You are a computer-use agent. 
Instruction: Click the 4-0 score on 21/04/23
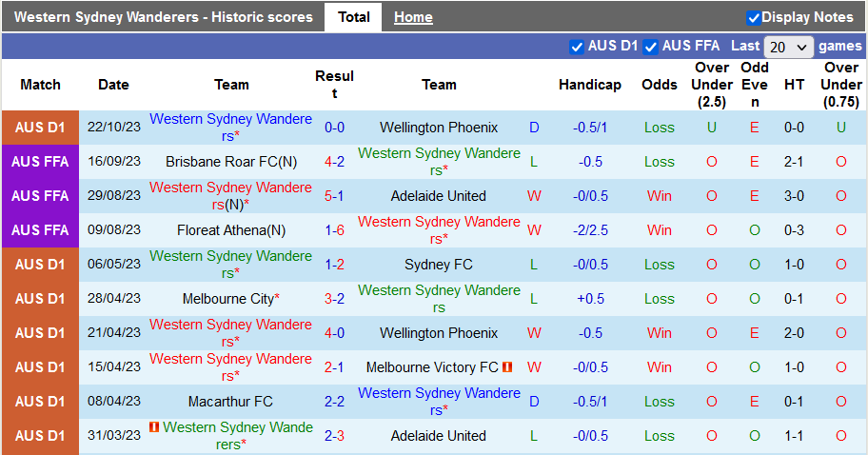tap(334, 333)
